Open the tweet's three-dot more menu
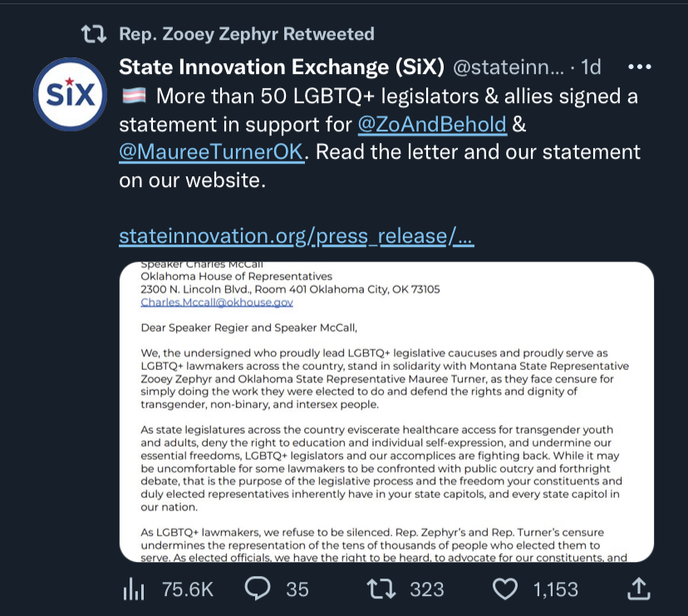The width and height of the screenshot is (688, 616). 639,67
